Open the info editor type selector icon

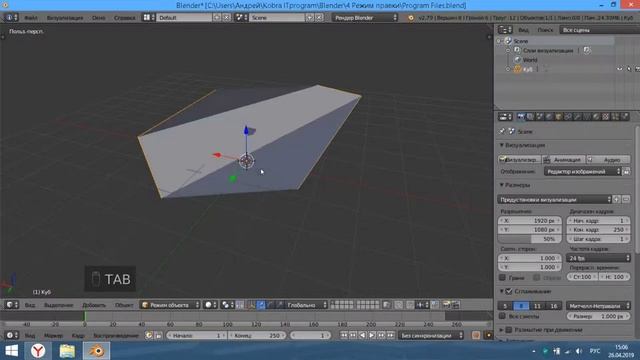11,18
